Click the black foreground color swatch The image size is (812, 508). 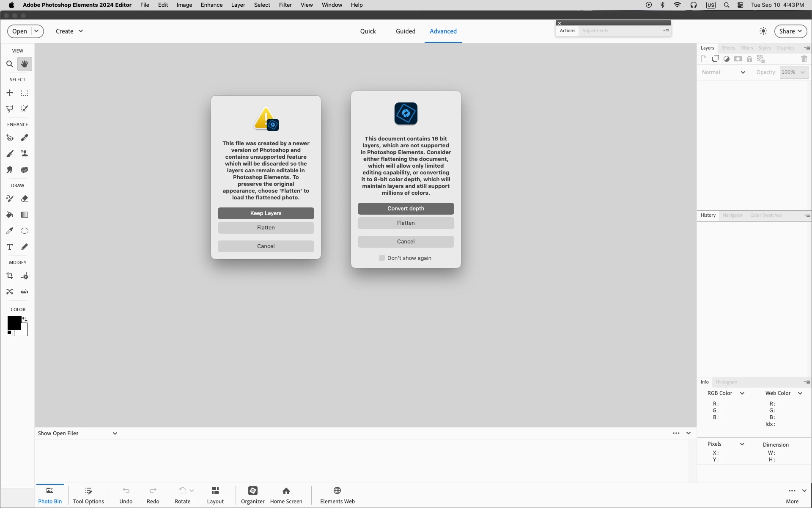point(14,323)
